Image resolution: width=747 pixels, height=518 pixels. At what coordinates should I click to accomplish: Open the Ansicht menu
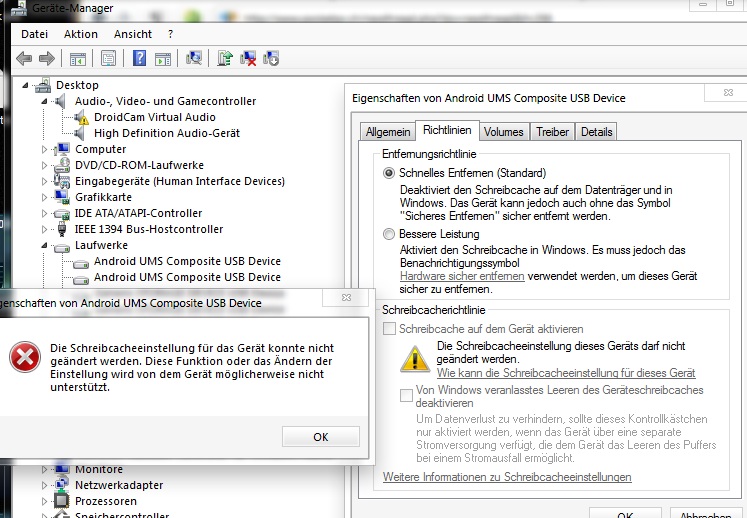133,34
